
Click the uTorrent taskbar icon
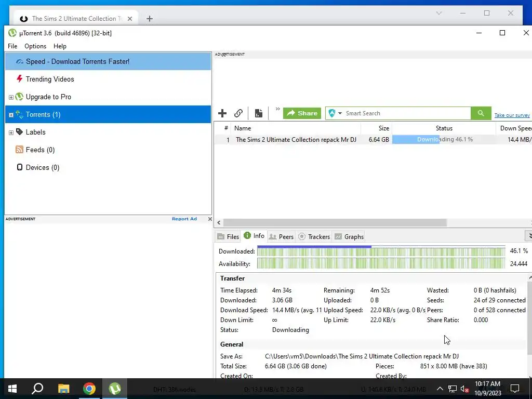pyautogui.click(x=115, y=389)
